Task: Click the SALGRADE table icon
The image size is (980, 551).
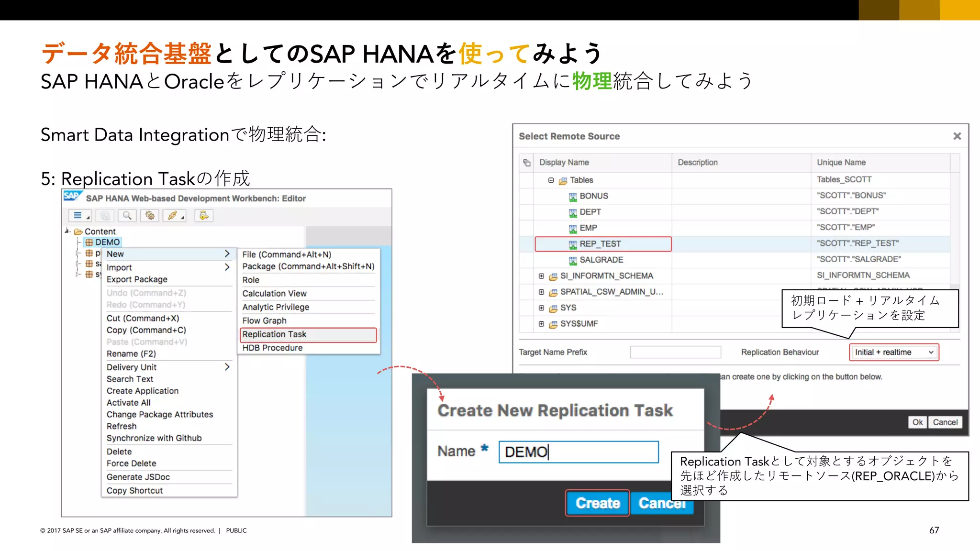Action: pos(573,260)
